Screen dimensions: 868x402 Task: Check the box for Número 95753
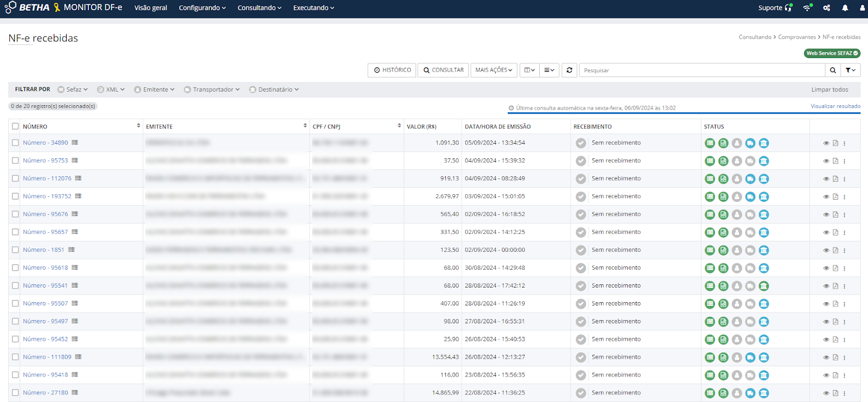[15, 161]
